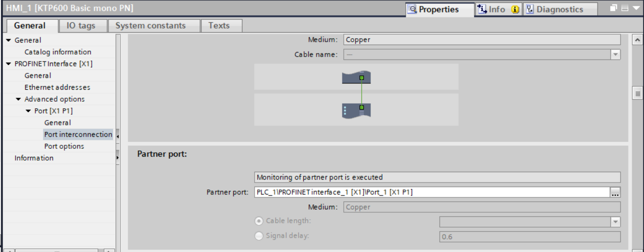The height and width of the screenshot is (252, 644).
Task: Collapse the PROFINET Interface [X1] tree node
Action: [x=8, y=64]
